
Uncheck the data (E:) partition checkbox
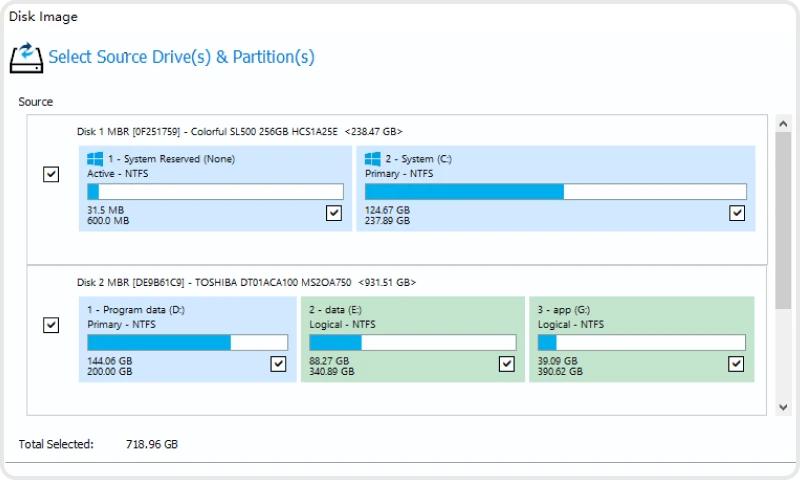pyautogui.click(x=507, y=364)
